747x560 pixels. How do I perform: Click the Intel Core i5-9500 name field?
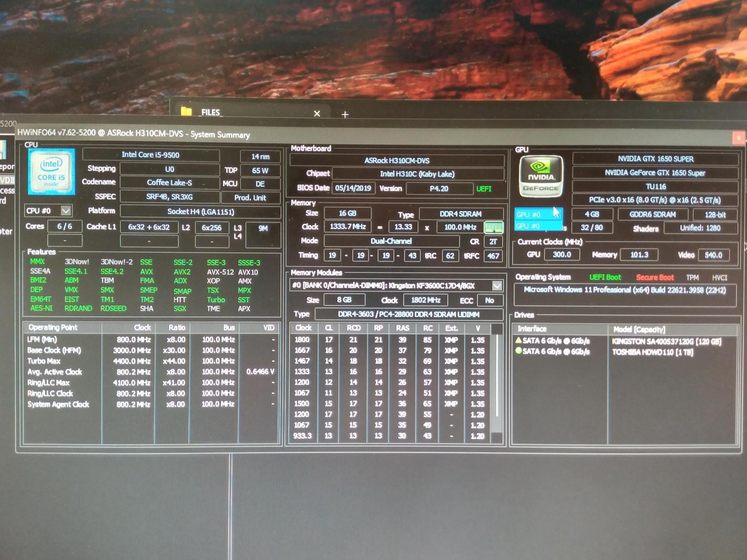click(151, 155)
